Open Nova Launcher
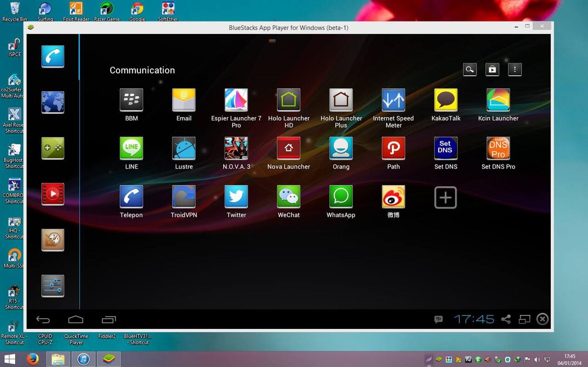 point(288,148)
